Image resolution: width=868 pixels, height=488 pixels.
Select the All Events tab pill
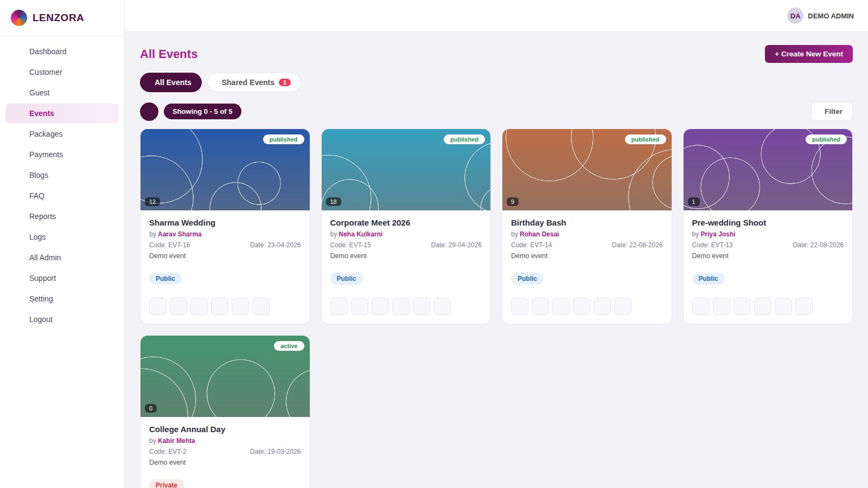click(x=171, y=82)
